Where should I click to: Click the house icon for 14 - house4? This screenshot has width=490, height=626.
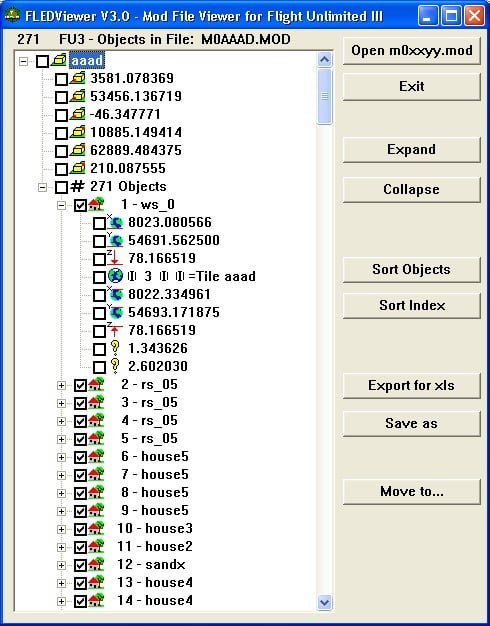[x=96, y=600]
